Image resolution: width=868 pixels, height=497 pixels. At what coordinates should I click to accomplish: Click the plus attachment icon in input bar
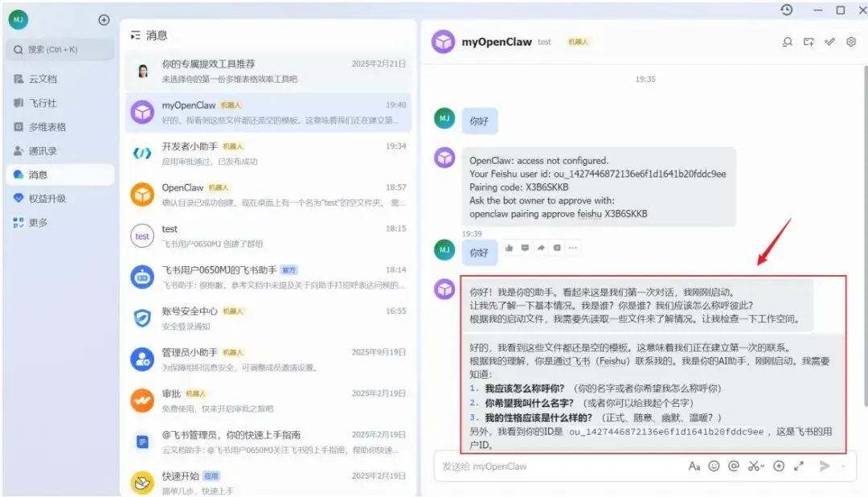(x=779, y=466)
